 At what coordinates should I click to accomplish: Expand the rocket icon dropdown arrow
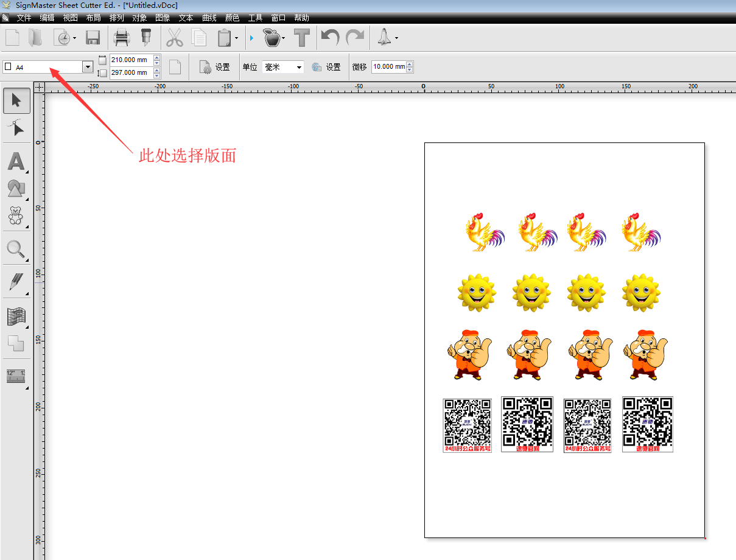[396, 38]
